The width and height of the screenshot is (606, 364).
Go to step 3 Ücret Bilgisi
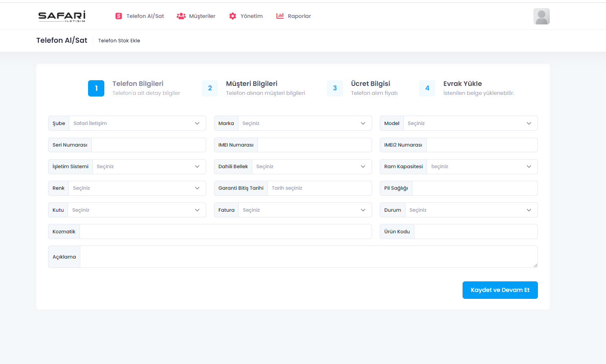tap(362, 88)
